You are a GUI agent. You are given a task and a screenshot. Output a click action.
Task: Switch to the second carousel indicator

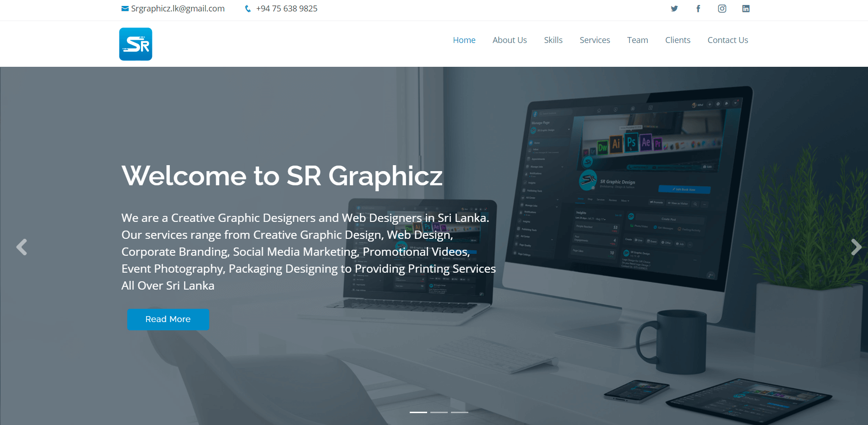click(439, 412)
